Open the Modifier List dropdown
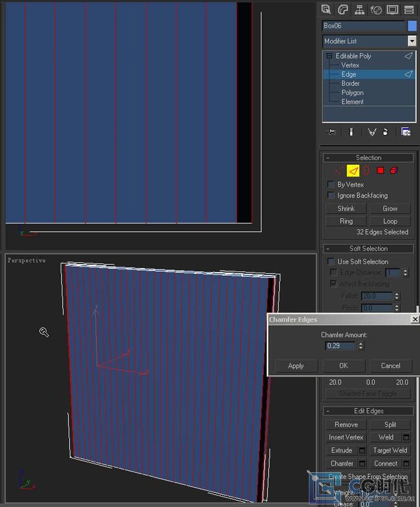This screenshot has height=507, width=420. click(412, 41)
